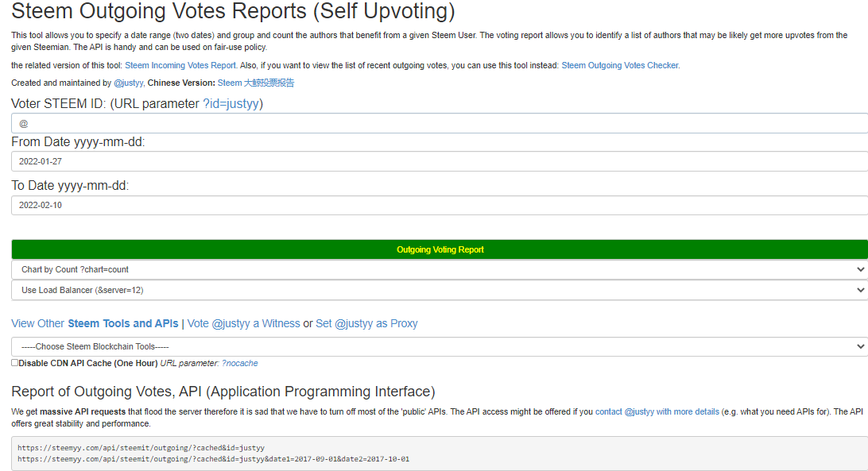Click the first API URL ending with id=justyy
Viewport: 868px width, 471px height.
coord(141,448)
